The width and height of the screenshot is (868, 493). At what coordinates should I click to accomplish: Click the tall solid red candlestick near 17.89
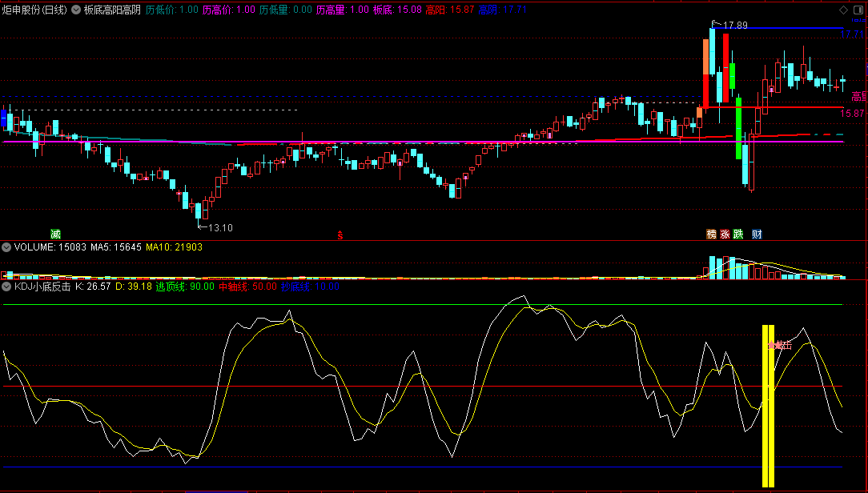click(x=725, y=68)
